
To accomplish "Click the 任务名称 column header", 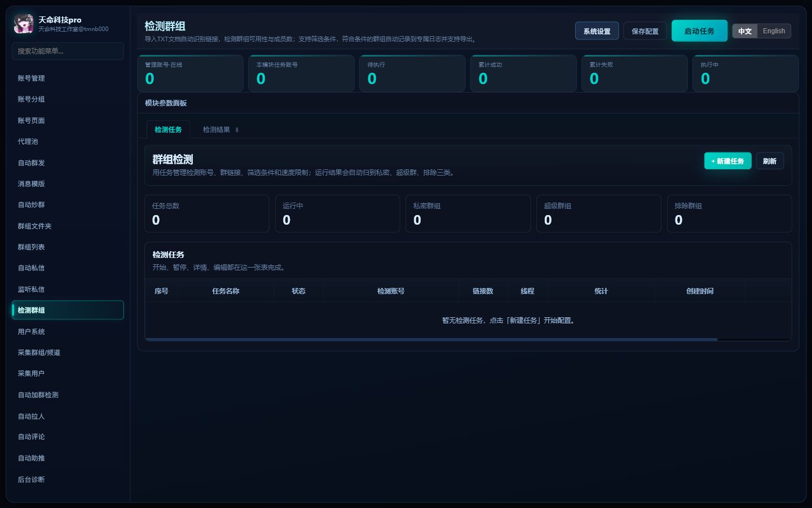I will (x=226, y=291).
